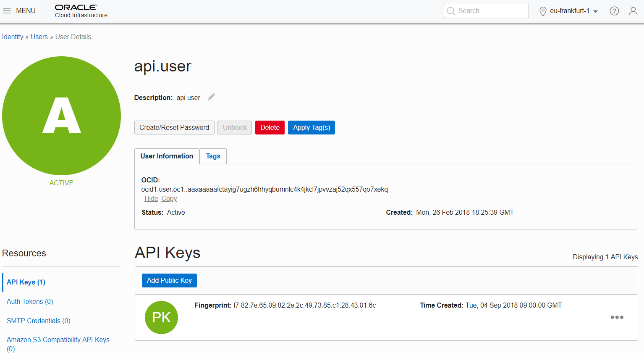Click the Add Public Key button

pyautogui.click(x=169, y=280)
